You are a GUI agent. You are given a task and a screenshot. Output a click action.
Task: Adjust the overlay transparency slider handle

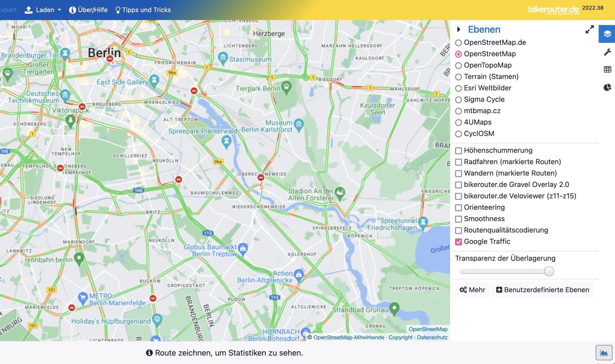click(549, 271)
